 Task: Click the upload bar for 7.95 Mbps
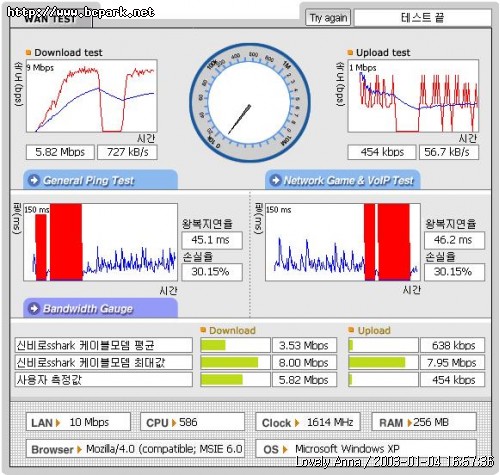(x=383, y=362)
